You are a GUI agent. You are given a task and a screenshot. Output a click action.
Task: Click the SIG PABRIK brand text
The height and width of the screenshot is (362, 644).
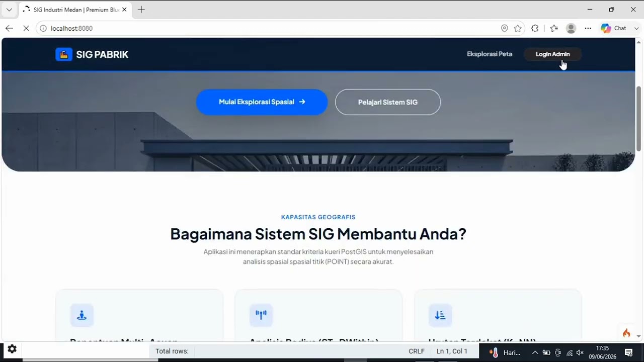tap(102, 54)
